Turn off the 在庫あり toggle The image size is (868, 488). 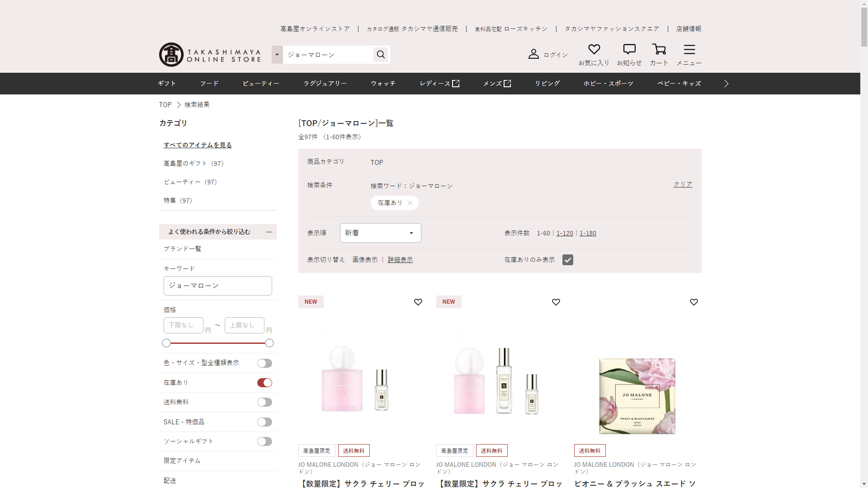(264, 383)
